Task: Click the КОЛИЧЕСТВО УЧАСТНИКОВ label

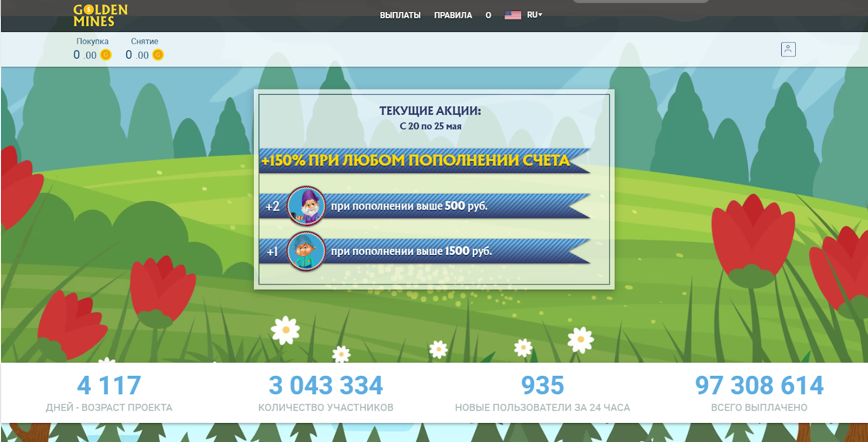Action: coord(326,407)
